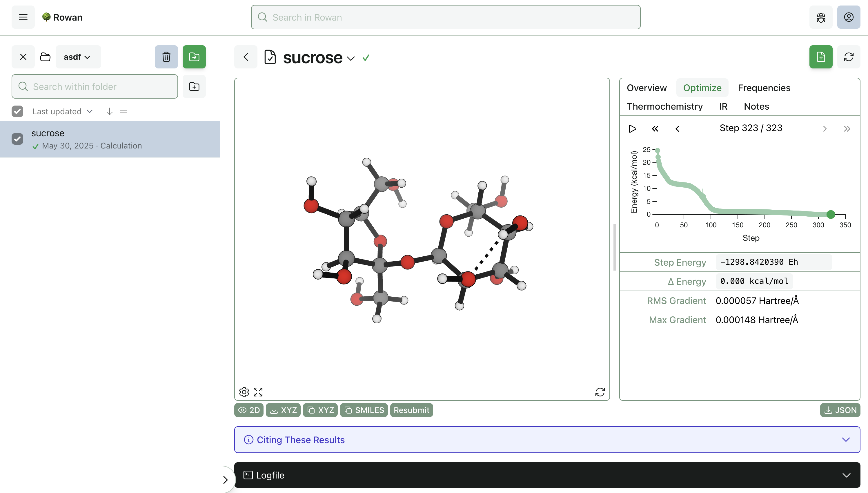
Task: Click the central bridging oxygen atom
Action: (407, 262)
